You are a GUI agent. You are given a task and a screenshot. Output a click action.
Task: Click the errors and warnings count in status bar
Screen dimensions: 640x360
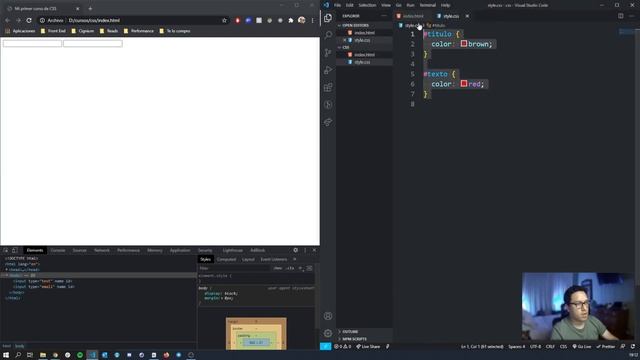pyautogui.click(x=342, y=347)
